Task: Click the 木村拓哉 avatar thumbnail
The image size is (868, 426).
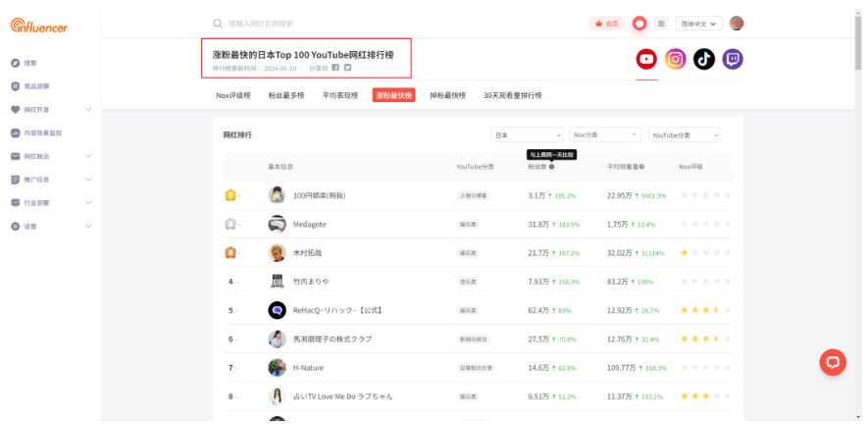Action: coord(277,252)
